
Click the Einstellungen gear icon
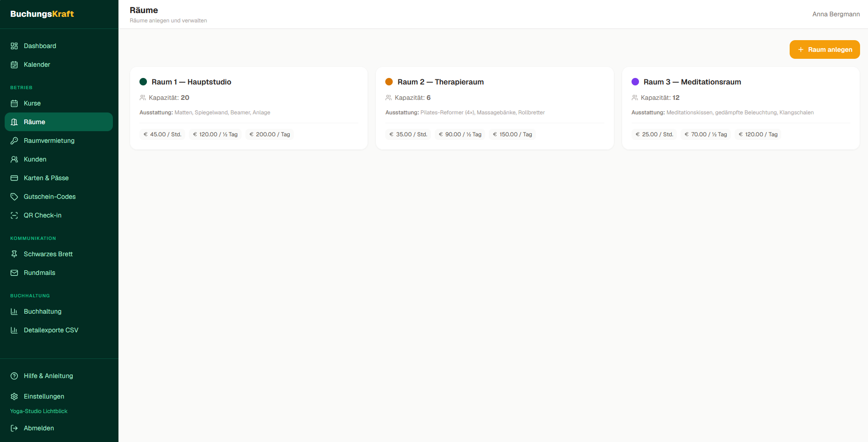14,396
